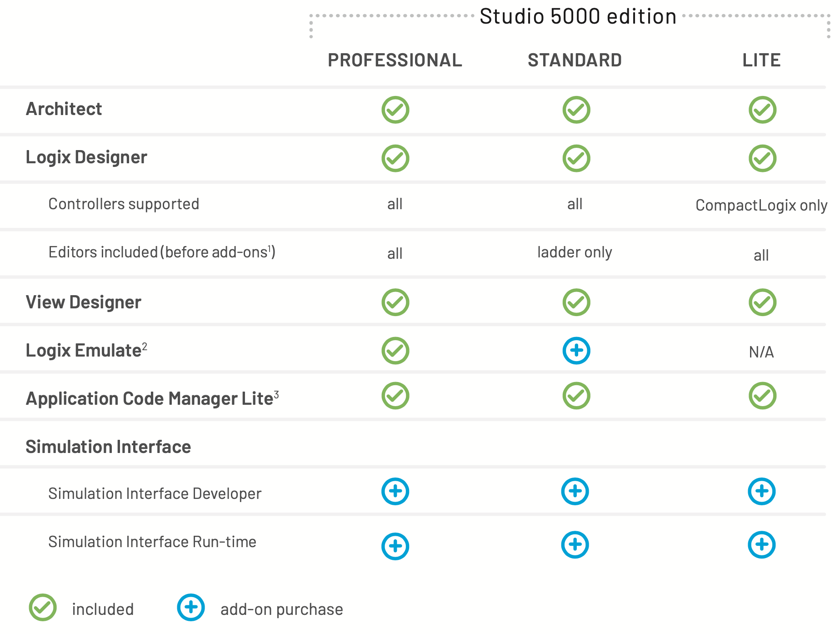Toggle the Architect checkmark under Lite

(762, 110)
